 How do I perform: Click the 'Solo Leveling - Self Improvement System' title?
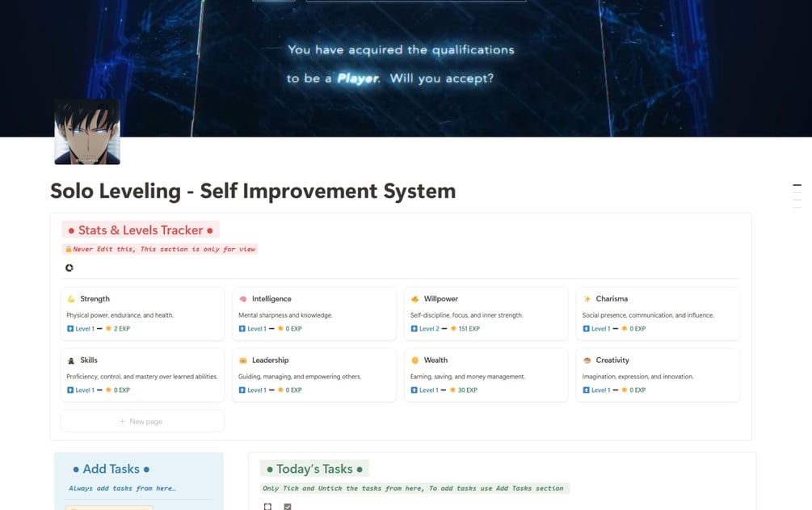click(253, 191)
